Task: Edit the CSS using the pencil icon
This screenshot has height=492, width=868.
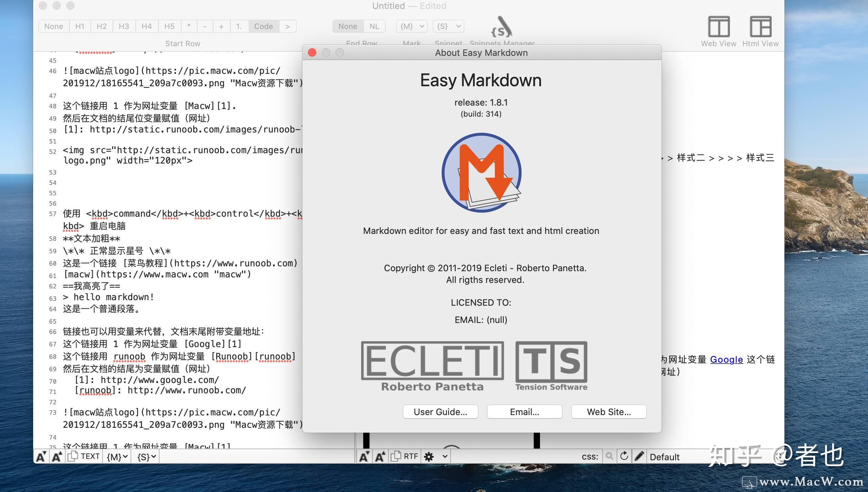Action: coord(639,456)
